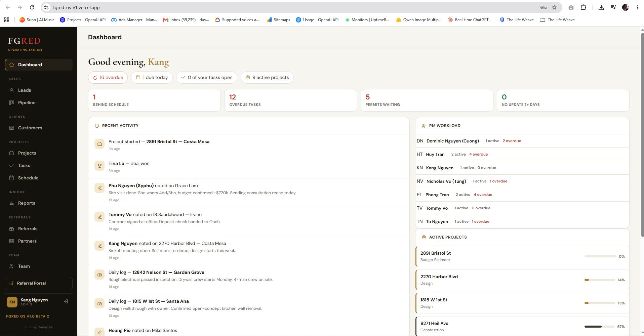This screenshot has width=644, height=336.
Task: Open Customers in the sidebar
Action: point(39,128)
